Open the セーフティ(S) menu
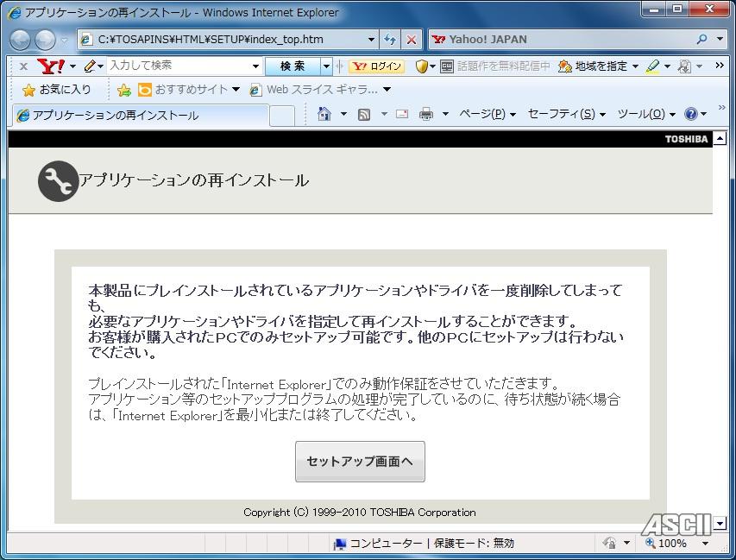The width and height of the screenshot is (736, 560). [x=567, y=114]
